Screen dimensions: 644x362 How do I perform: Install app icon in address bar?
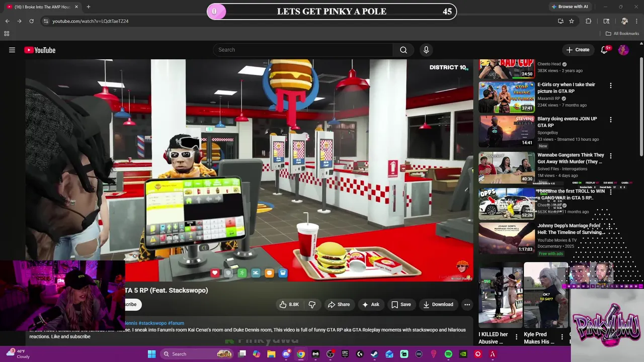pyautogui.click(x=560, y=21)
